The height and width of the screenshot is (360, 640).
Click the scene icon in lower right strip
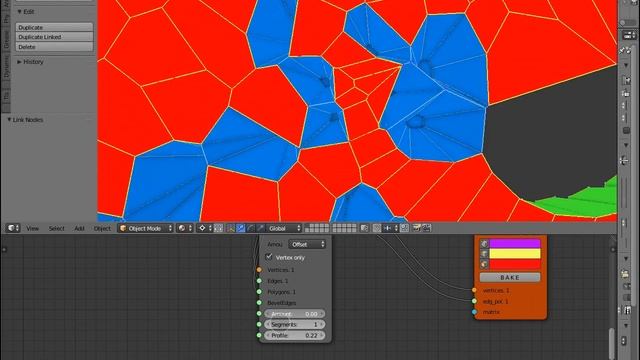[624, 274]
